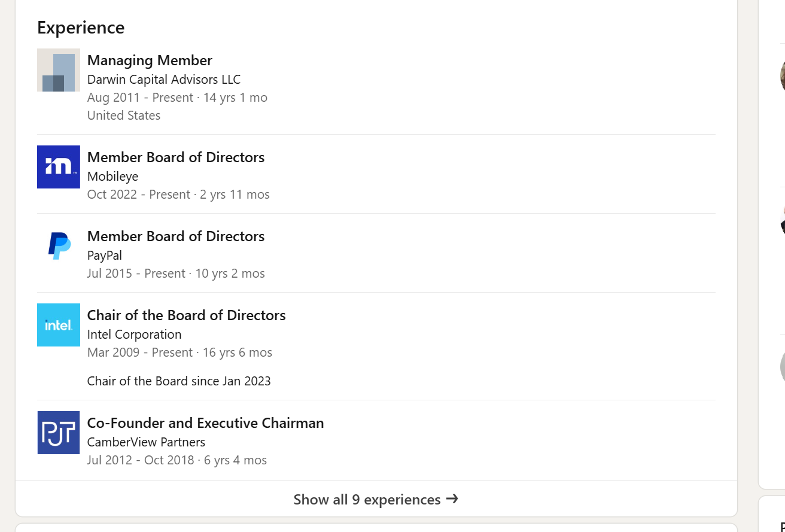This screenshot has height=532, width=785.
Task: Click the Darwin Capital Advisors LLC company name
Action: click(x=164, y=79)
